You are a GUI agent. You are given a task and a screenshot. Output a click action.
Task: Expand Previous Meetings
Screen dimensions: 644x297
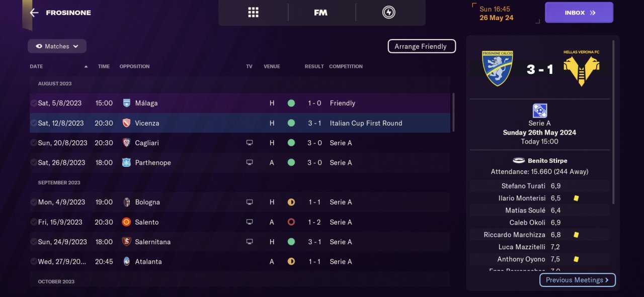click(577, 280)
